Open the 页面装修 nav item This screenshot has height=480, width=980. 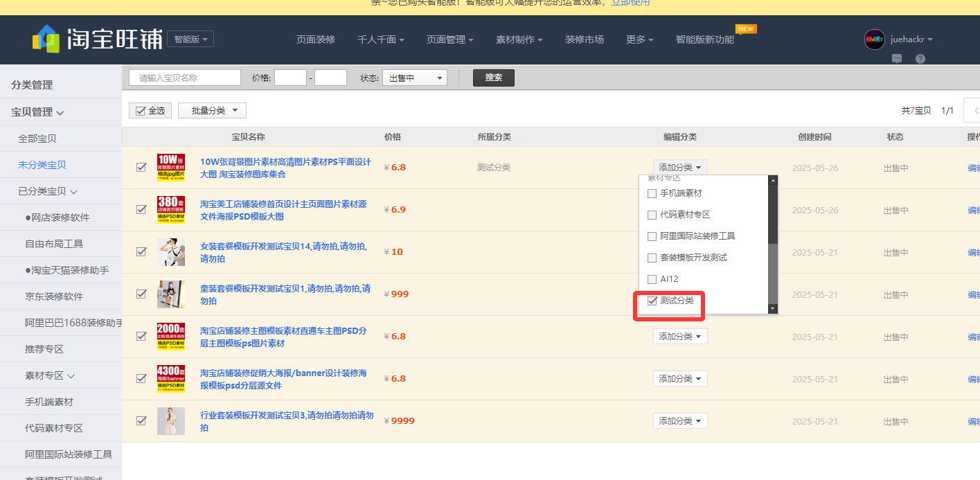(x=316, y=39)
